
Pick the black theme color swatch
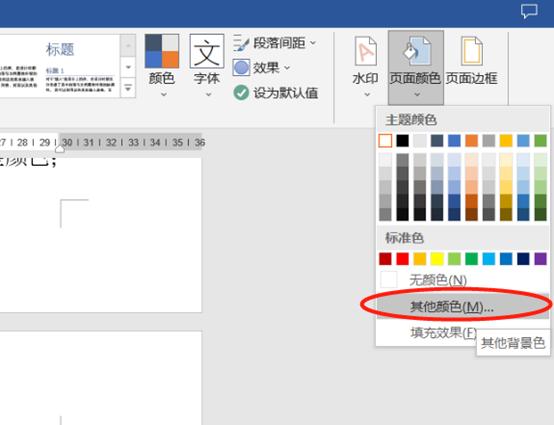tap(402, 141)
